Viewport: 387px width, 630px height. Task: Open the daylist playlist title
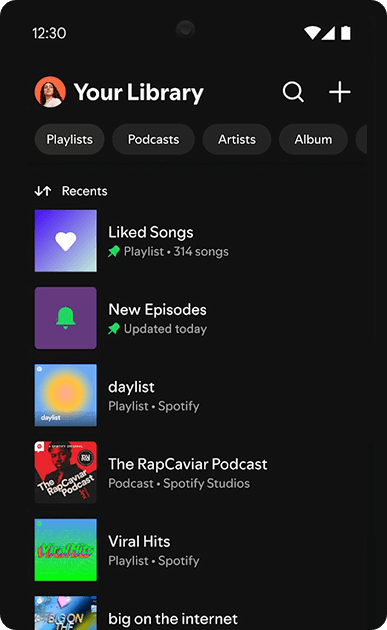[x=131, y=387]
